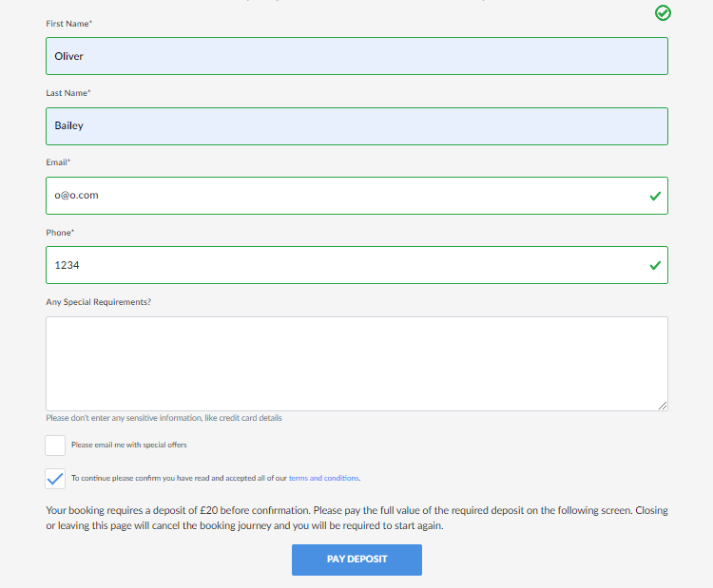This screenshot has height=588, width=713.
Task: Uncheck the terms acceptance checkbox
Action: (55, 479)
